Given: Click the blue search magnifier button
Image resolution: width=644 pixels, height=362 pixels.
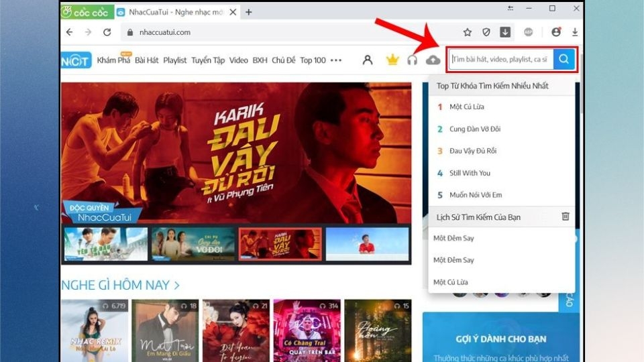Looking at the screenshot, I should pyautogui.click(x=564, y=60).
